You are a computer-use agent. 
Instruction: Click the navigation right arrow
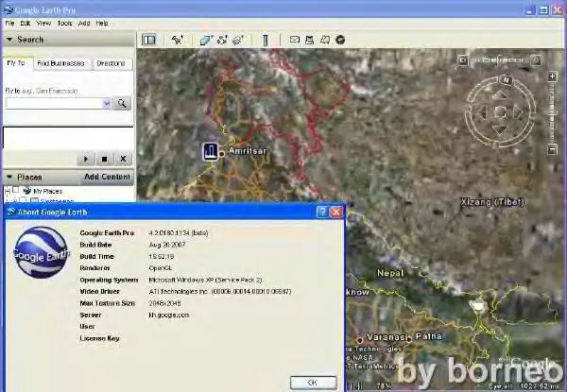tap(518, 112)
